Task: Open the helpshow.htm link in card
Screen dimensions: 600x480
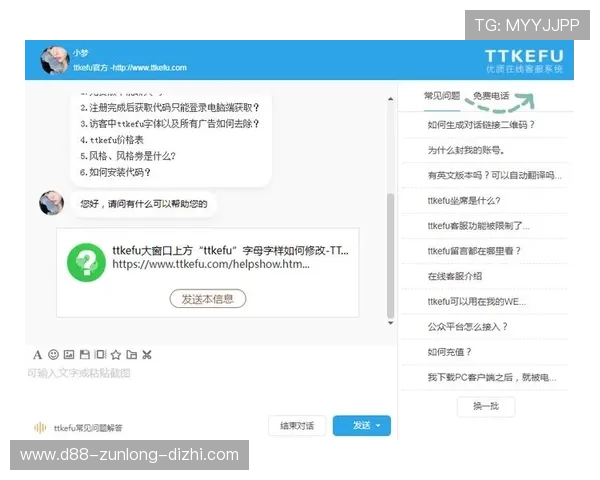Action: (x=211, y=264)
